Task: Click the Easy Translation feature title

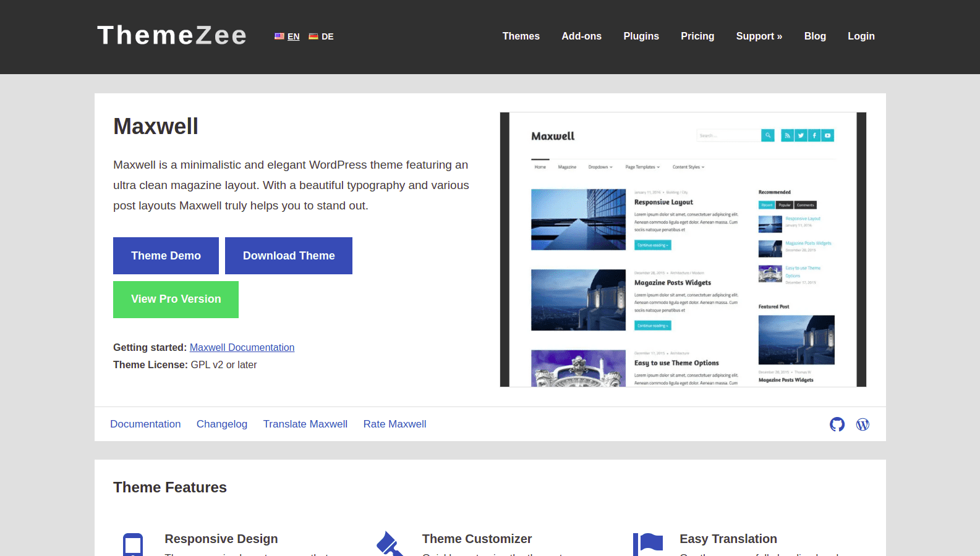Action: pyautogui.click(x=728, y=539)
